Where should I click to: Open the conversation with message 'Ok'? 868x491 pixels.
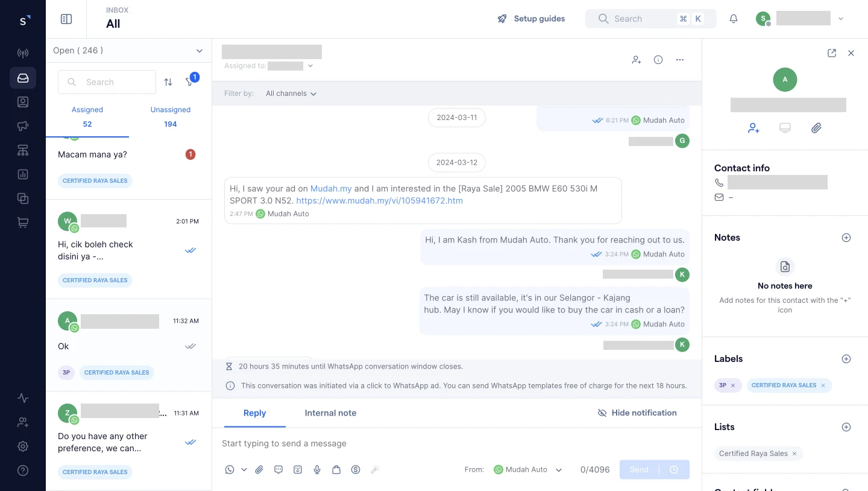click(x=128, y=345)
